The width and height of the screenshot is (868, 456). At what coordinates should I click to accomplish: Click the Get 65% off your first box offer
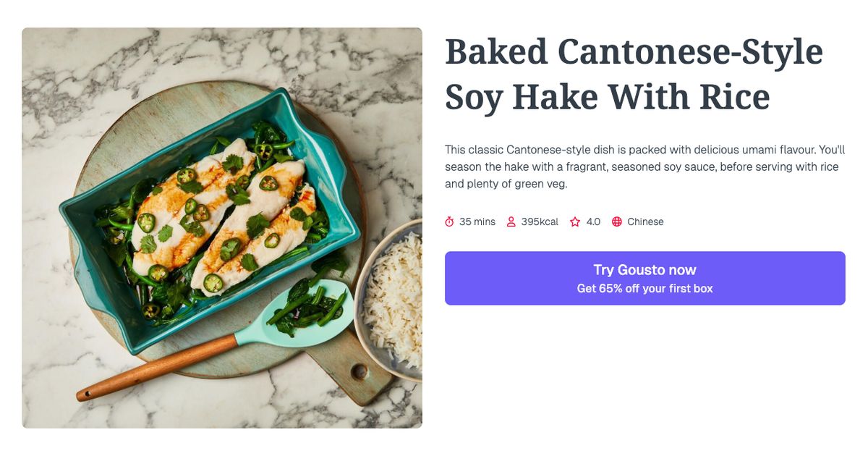645,287
